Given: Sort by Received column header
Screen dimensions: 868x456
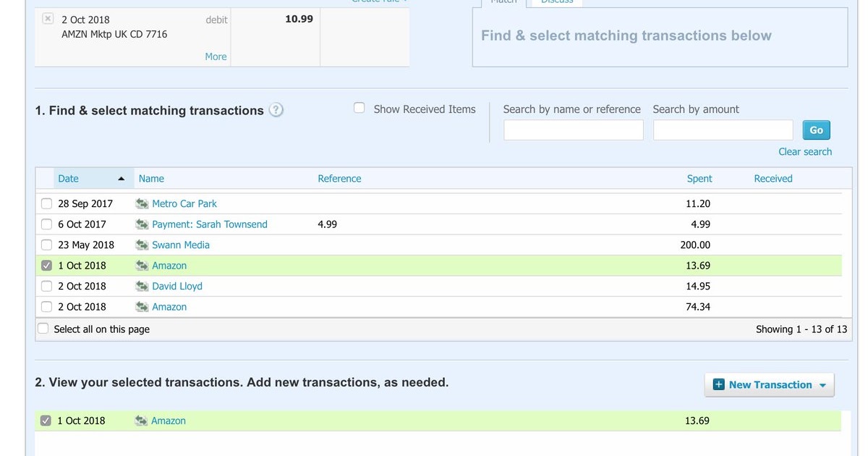Looking at the screenshot, I should pyautogui.click(x=773, y=179).
